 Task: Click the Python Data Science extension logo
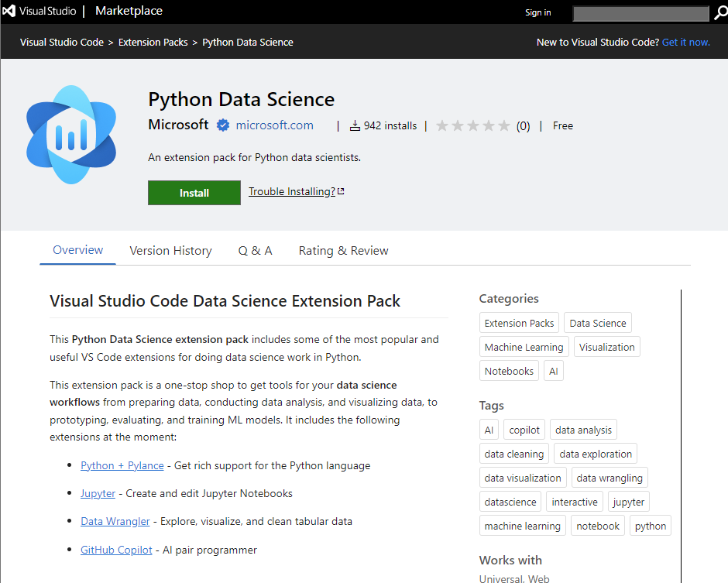pyautogui.click(x=71, y=134)
